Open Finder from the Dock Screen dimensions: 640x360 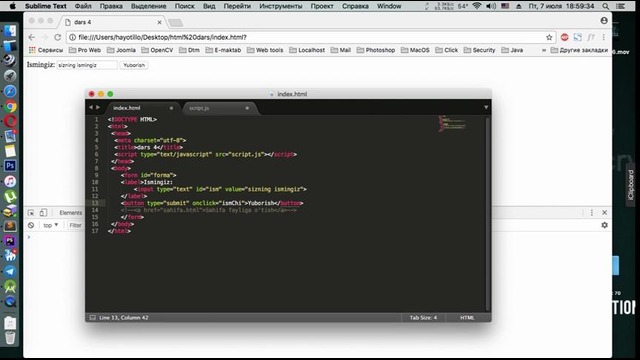[10, 30]
